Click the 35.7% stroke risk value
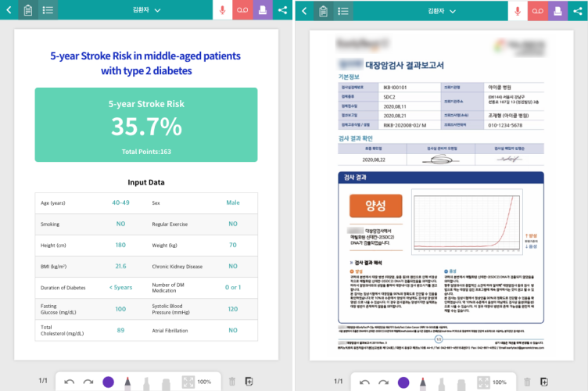Image resolution: width=588 pixels, height=391 pixels. tap(146, 127)
